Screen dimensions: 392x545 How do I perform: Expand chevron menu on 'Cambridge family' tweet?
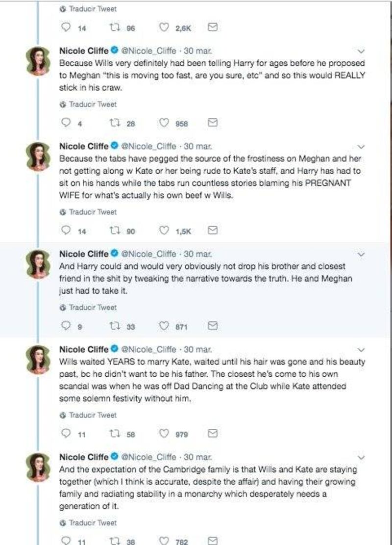[x=361, y=458]
